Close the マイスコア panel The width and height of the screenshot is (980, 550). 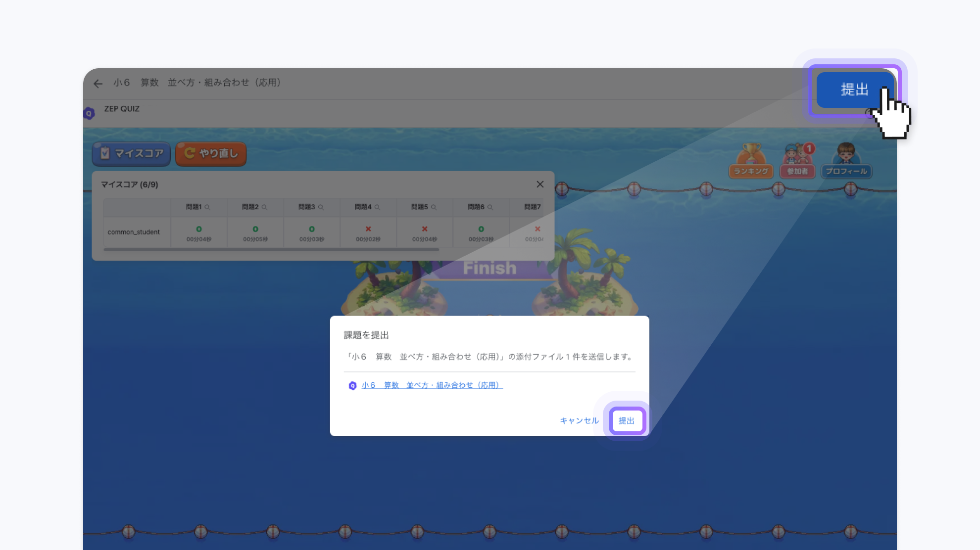point(540,184)
